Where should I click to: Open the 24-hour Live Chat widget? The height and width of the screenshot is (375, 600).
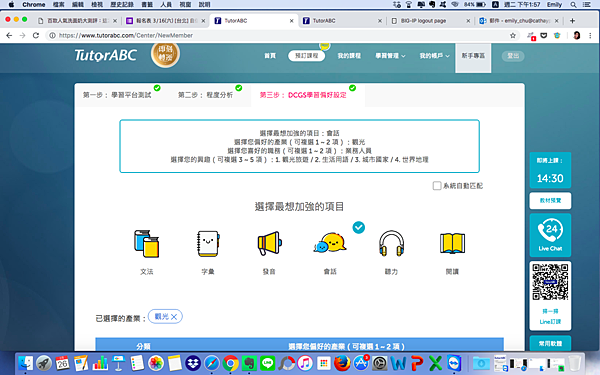pos(550,235)
